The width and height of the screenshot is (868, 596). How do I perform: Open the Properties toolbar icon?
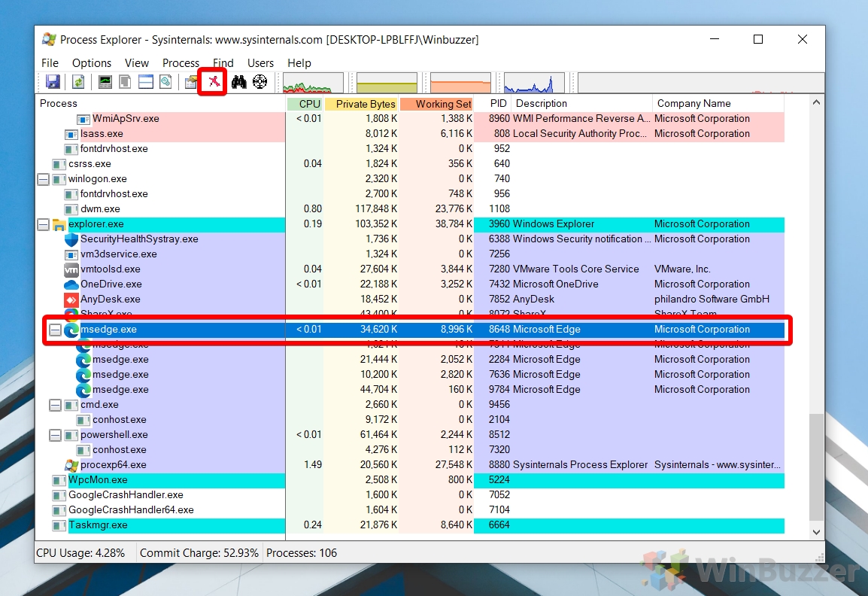point(191,82)
